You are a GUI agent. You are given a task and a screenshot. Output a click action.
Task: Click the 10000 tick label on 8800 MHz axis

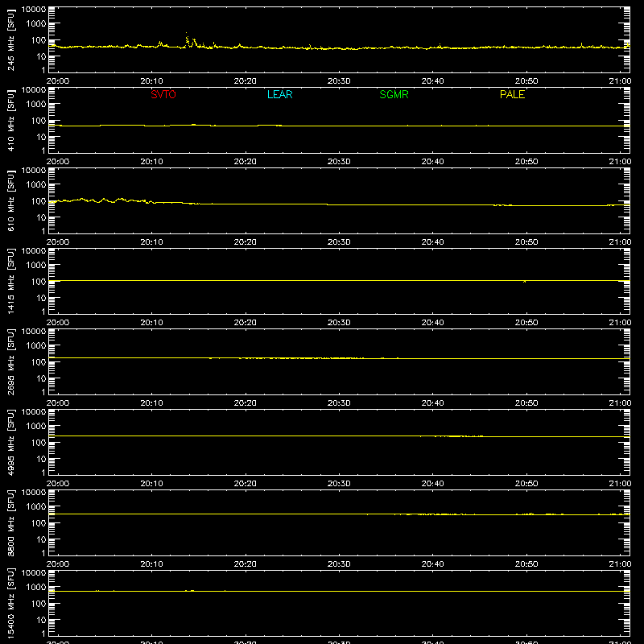pyautogui.click(x=34, y=493)
